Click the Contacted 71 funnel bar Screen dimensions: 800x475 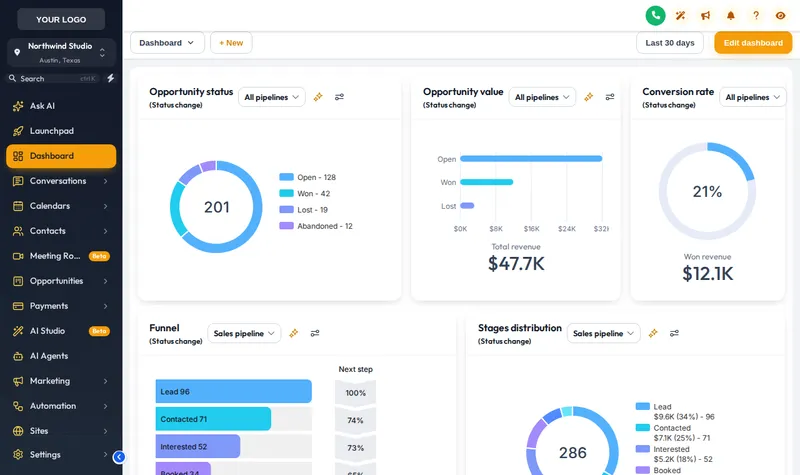point(213,419)
